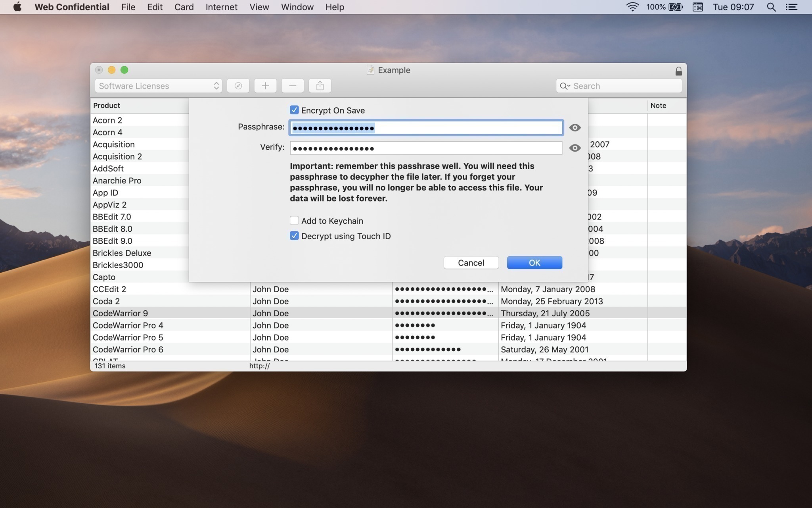Open the File menu
The height and width of the screenshot is (508, 812).
(128, 7)
